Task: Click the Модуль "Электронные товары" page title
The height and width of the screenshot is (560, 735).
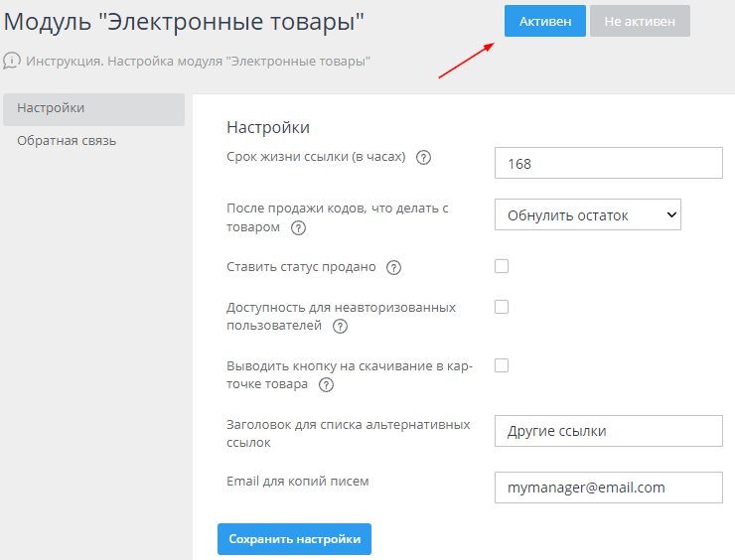Action: [x=185, y=23]
